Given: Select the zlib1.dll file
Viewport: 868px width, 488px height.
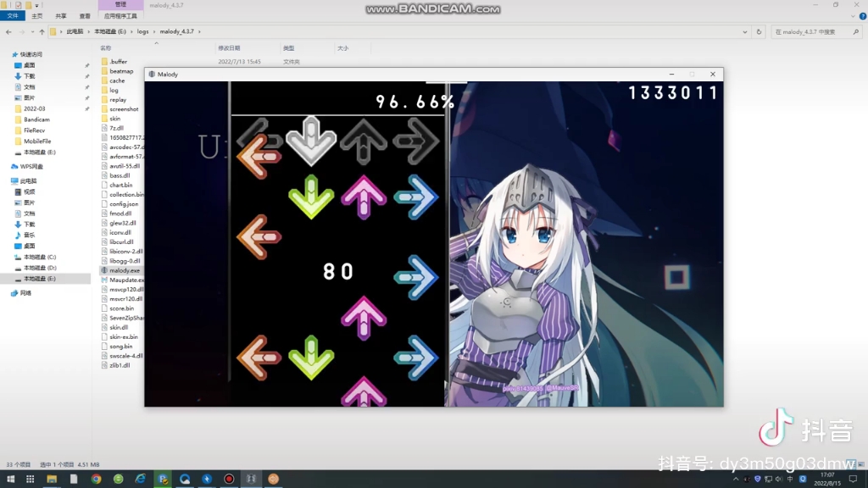Looking at the screenshot, I should (120, 365).
